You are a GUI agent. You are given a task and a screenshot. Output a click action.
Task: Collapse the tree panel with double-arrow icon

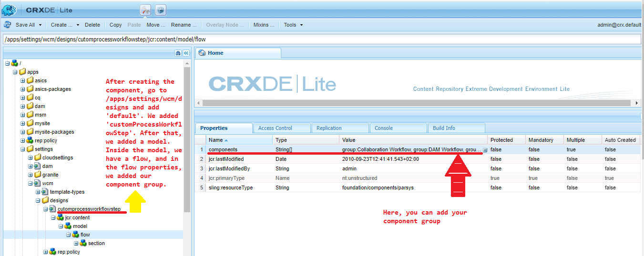186,53
